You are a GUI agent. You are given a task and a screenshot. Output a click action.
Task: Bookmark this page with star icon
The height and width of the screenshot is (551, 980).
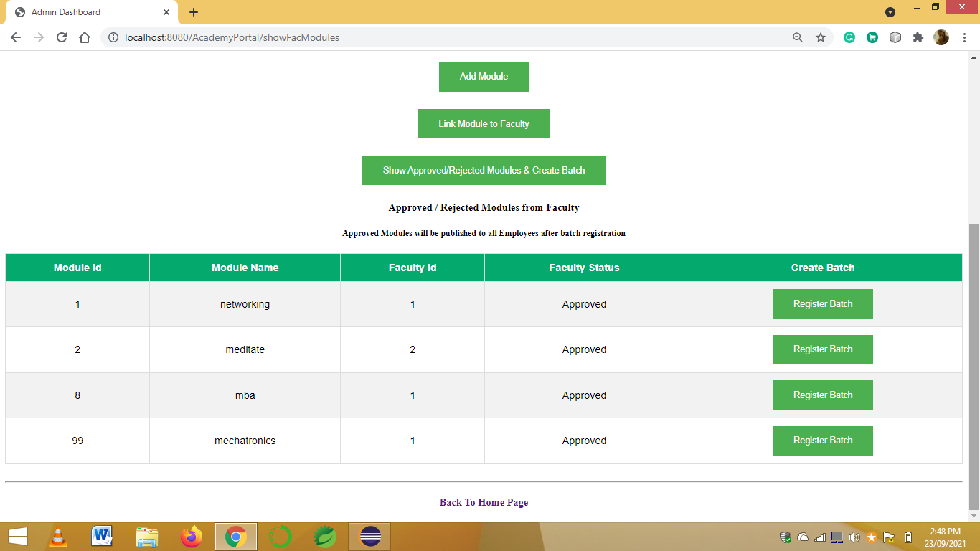click(821, 37)
